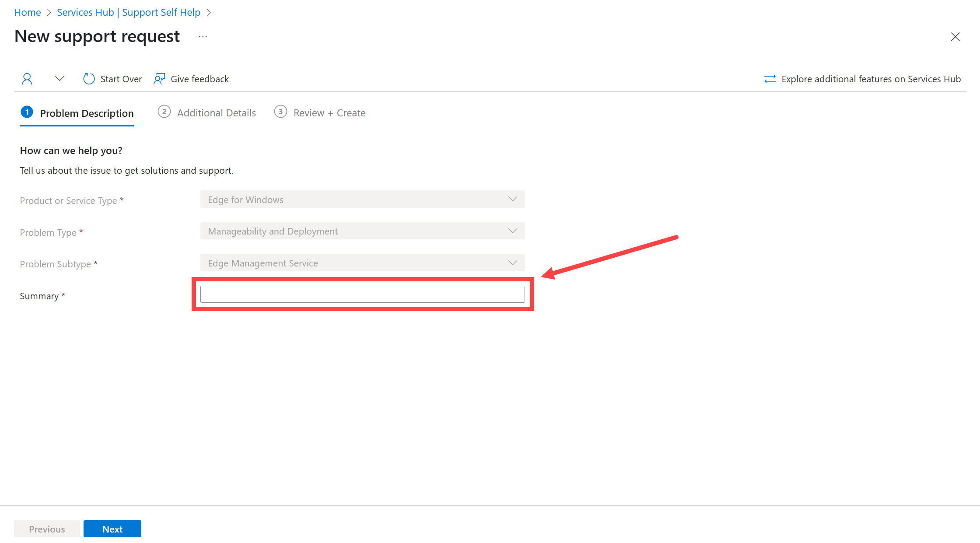This screenshot has width=980, height=543.
Task: Click the Previous button
Action: click(x=47, y=529)
